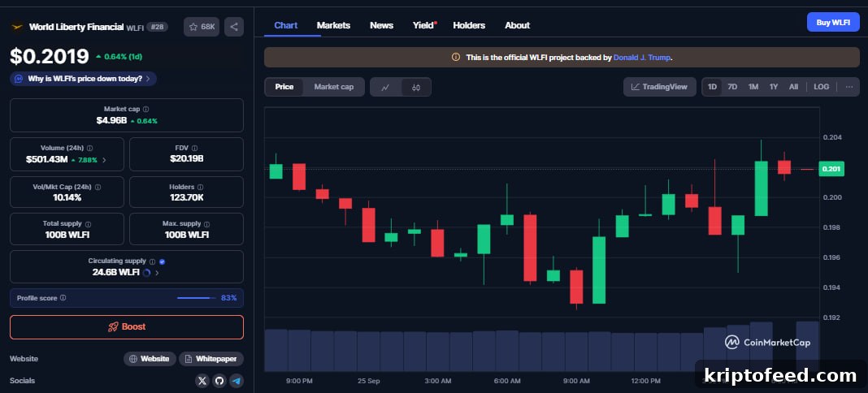The height and width of the screenshot is (393, 868).
Task: Click the $0.2019 price text
Action: pyautogui.click(x=50, y=56)
